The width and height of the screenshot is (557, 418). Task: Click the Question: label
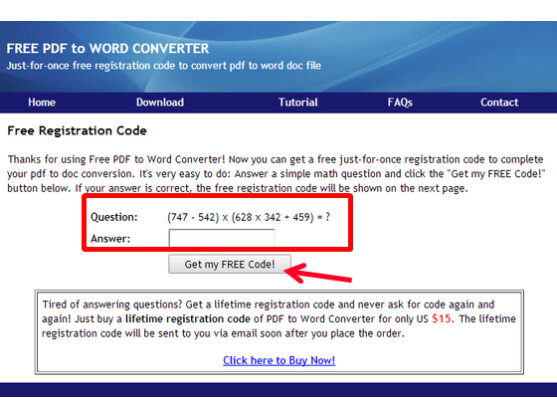point(114,217)
